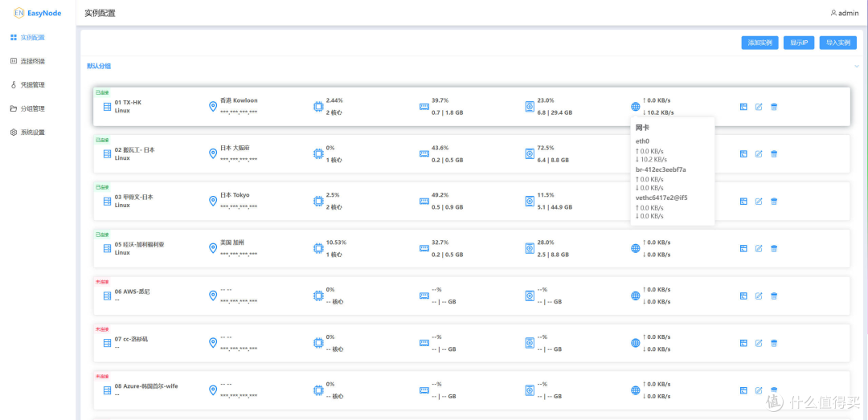This screenshot has height=420, width=868.
Task: Click the network globe icon for 05 哇沃-加利福利亚
Action: (x=636, y=249)
